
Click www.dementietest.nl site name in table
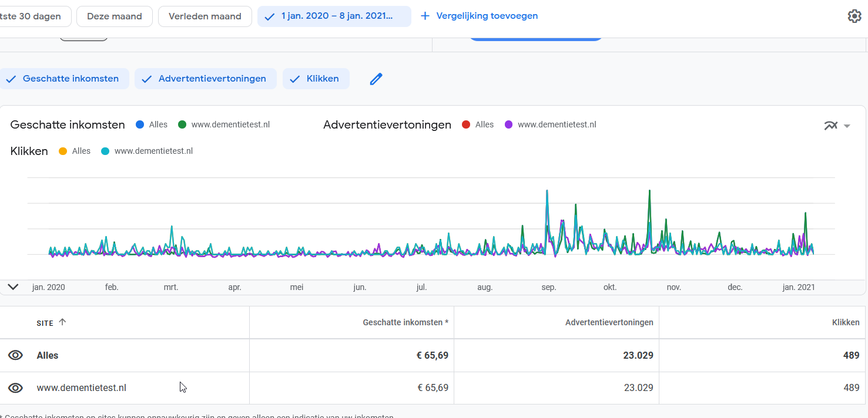click(81, 388)
